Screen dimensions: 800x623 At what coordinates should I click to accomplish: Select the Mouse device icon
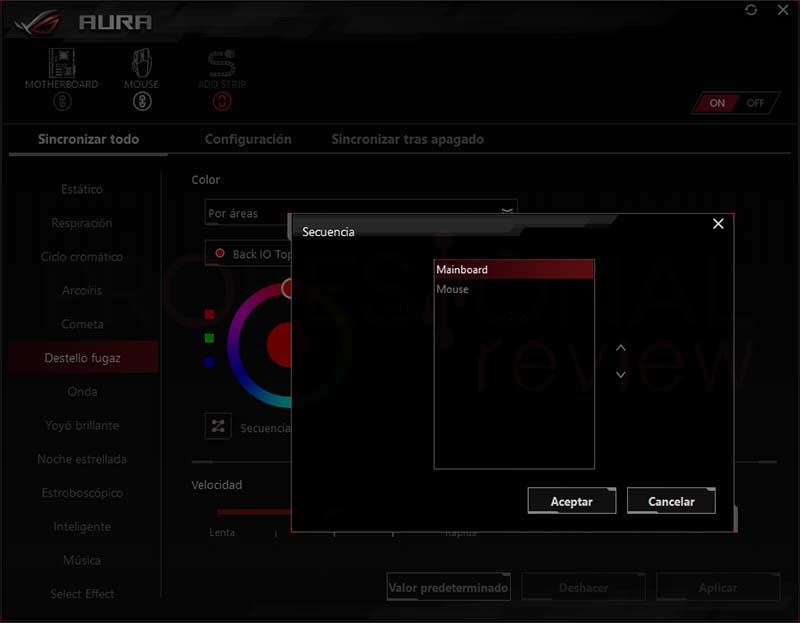[141, 63]
